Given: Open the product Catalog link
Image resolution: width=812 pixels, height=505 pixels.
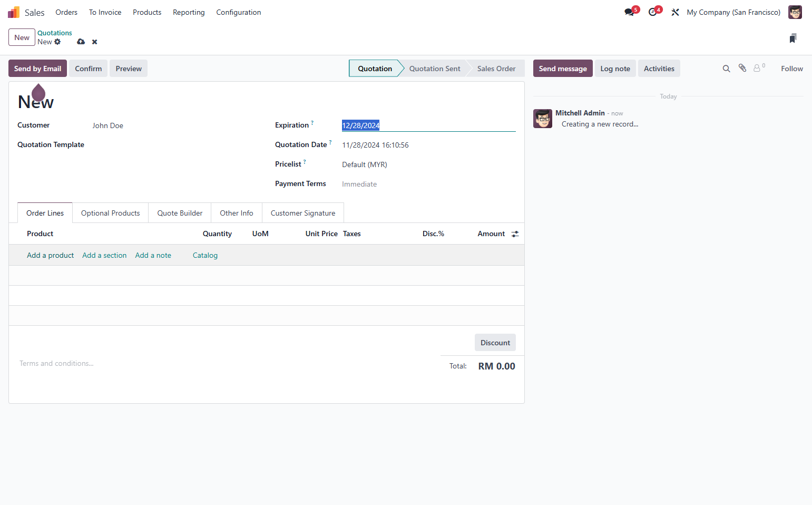Looking at the screenshot, I should pyautogui.click(x=205, y=255).
